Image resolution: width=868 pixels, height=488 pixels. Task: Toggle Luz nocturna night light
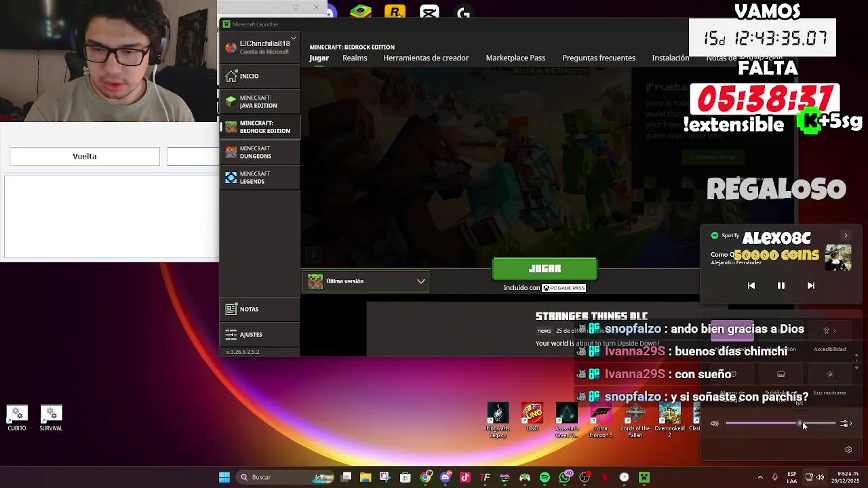click(829, 374)
